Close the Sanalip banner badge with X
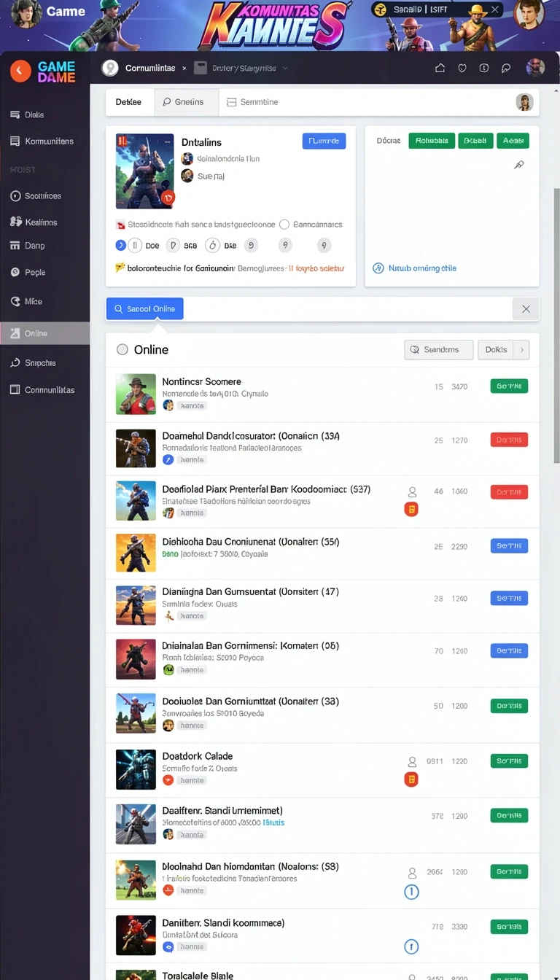 [x=495, y=9]
